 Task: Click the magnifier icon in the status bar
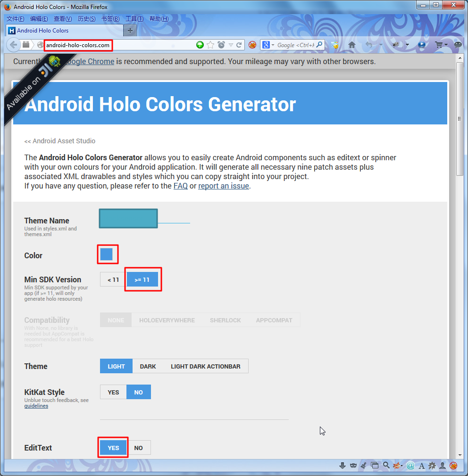(386, 465)
